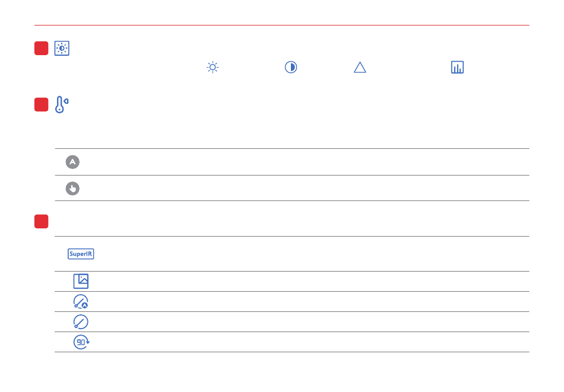Select the gray circled A auto icon
The height and width of the screenshot is (392, 564).
72,162
